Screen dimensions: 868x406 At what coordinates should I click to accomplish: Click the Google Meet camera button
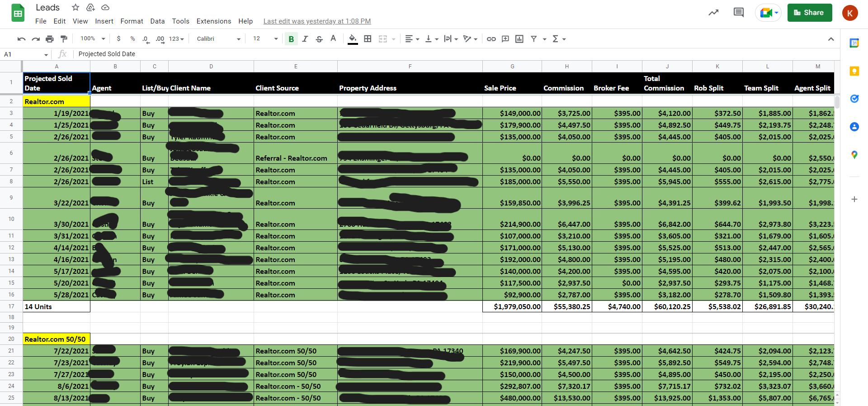click(768, 13)
